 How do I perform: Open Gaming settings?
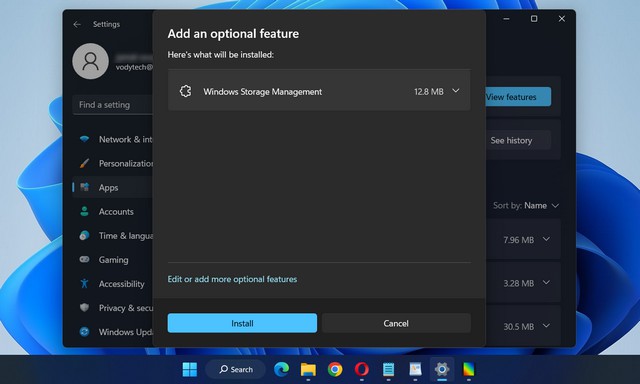click(113, 260)
